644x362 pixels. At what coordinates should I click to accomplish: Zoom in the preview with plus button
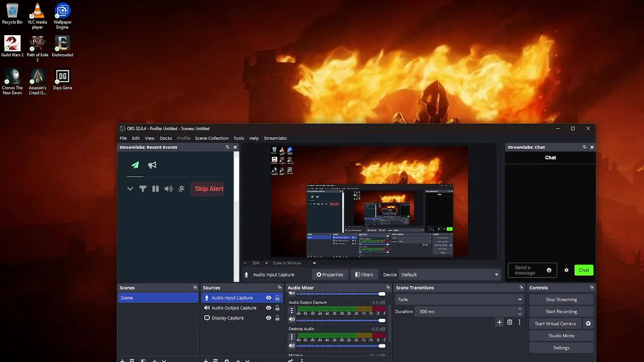(267, 263)
